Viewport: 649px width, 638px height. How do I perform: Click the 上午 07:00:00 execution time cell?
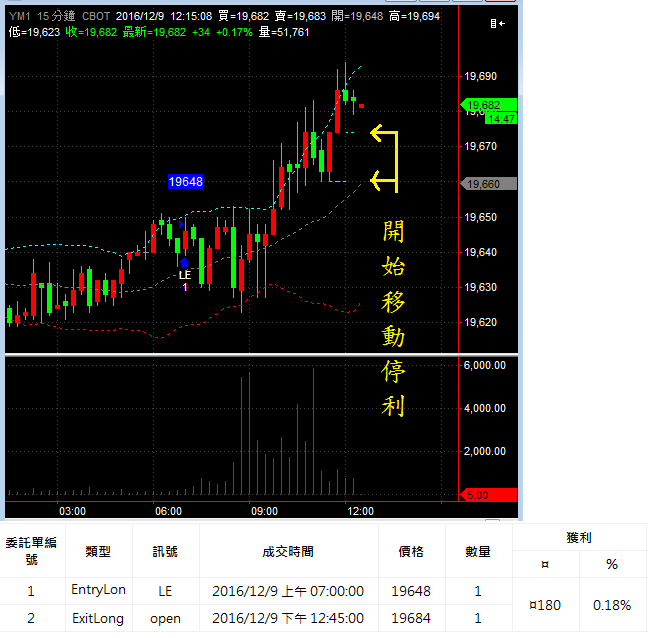coord(288,591)
